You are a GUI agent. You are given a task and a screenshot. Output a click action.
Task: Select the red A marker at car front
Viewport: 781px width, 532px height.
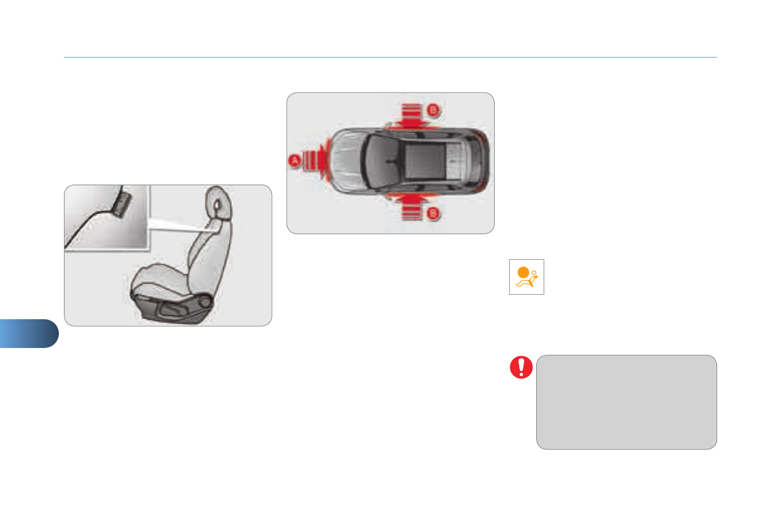pyautogui.click(x=293, y=161)
